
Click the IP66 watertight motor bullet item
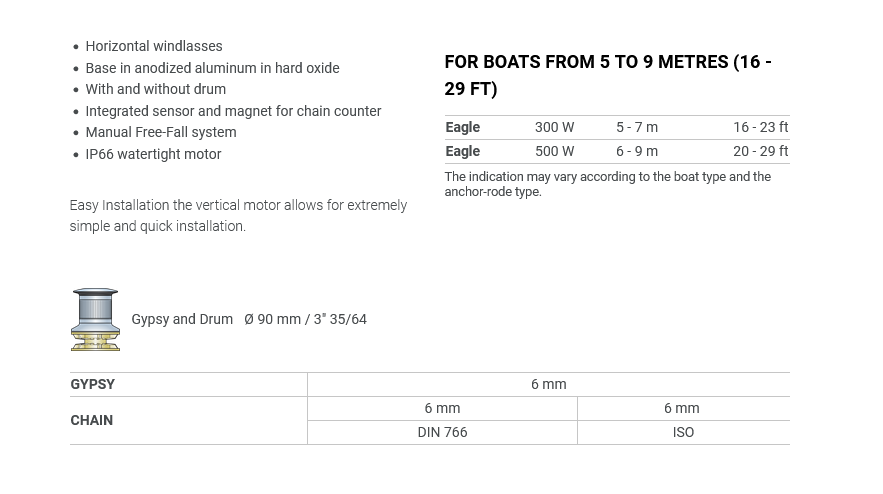(153, 154)
